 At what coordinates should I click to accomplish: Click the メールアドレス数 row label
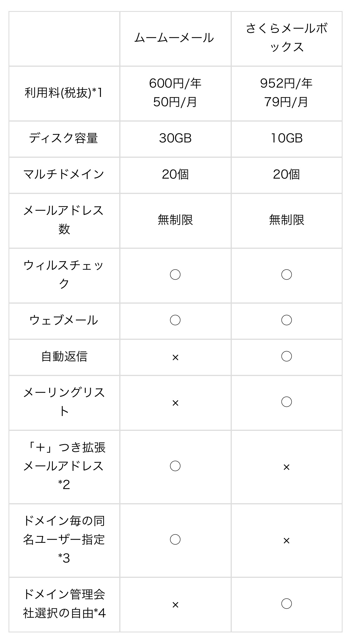point(64,220)
